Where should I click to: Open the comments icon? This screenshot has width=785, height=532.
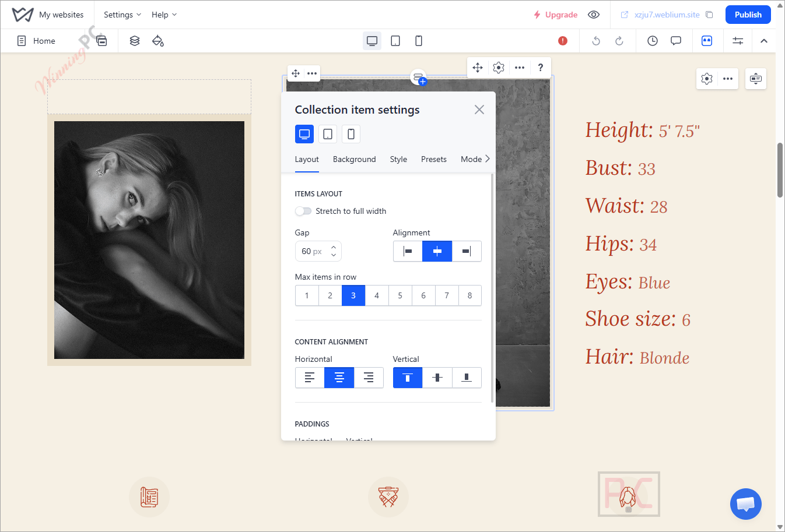[676, 41]
